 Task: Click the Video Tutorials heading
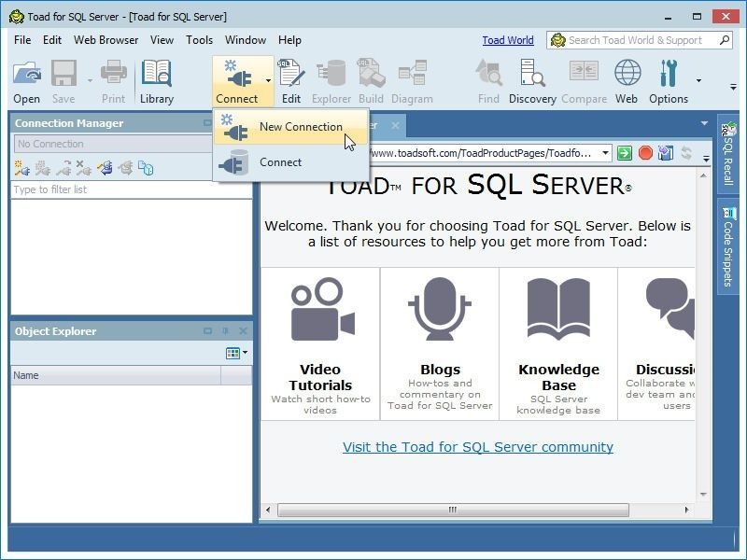[x=320, y=377]
